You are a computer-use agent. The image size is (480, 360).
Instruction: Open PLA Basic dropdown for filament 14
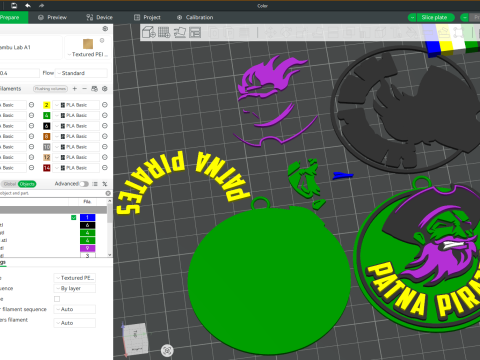tap(76, 168)
